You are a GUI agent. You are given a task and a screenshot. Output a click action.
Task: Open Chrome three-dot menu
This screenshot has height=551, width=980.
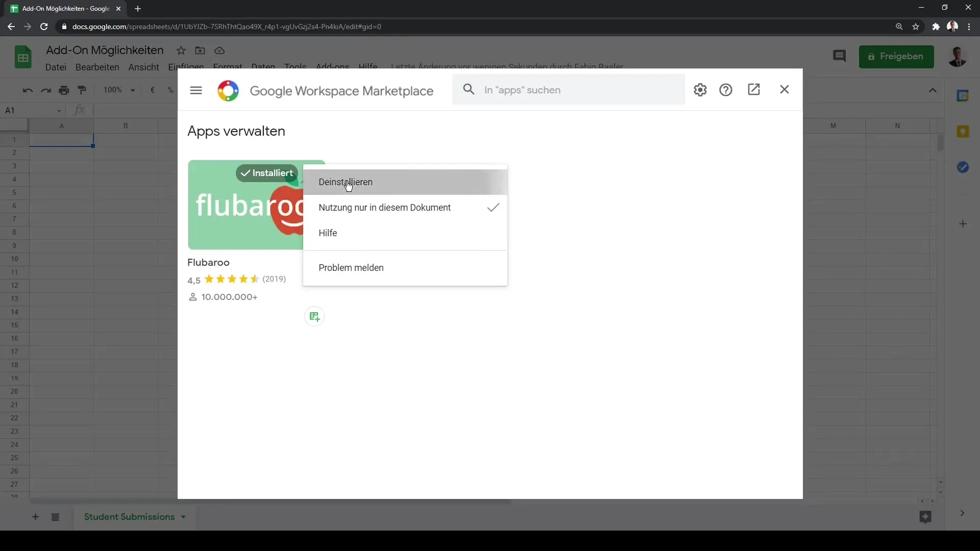[969, 27]
